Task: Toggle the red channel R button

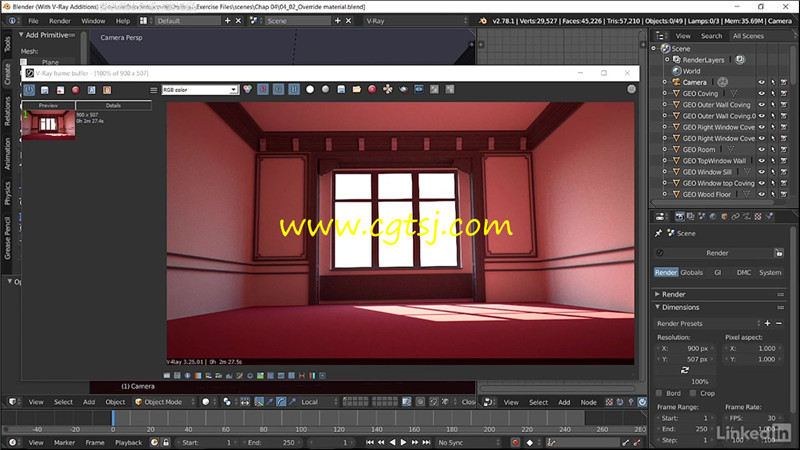Action: 263,89
